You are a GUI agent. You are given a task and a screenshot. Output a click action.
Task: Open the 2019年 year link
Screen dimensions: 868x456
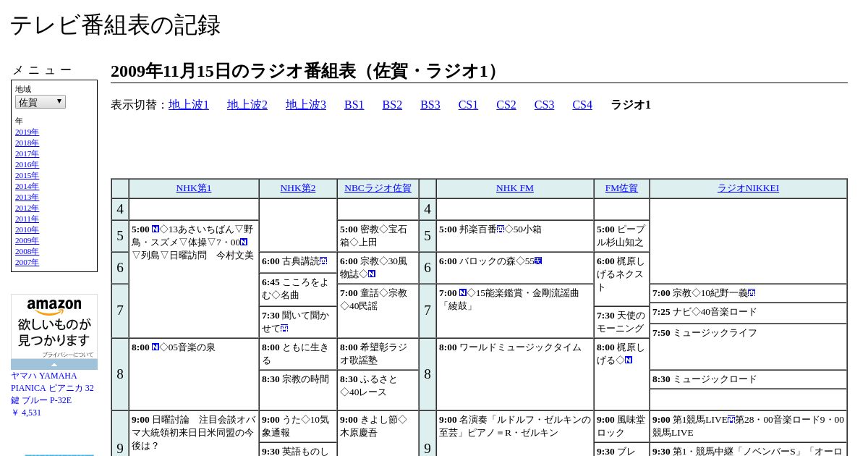(27, 132)
